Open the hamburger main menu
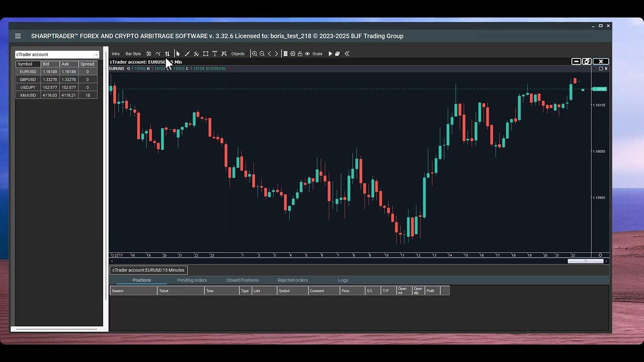The image size is (644, 362). click(x=18, y=36)
